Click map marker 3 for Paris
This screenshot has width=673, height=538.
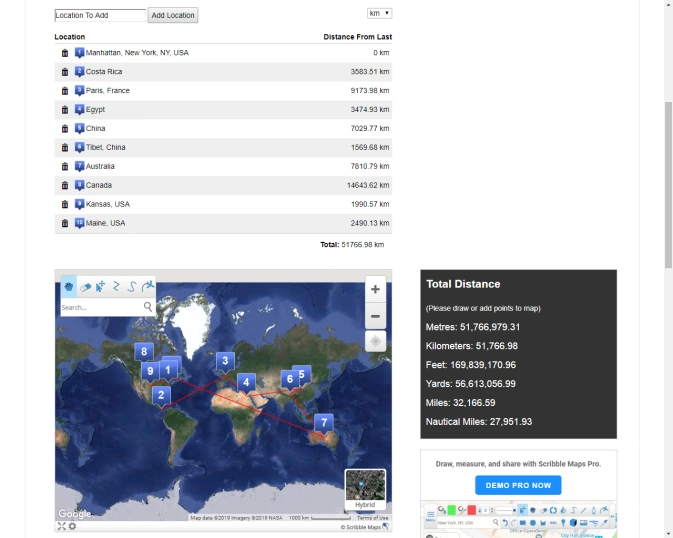(225, 362)
